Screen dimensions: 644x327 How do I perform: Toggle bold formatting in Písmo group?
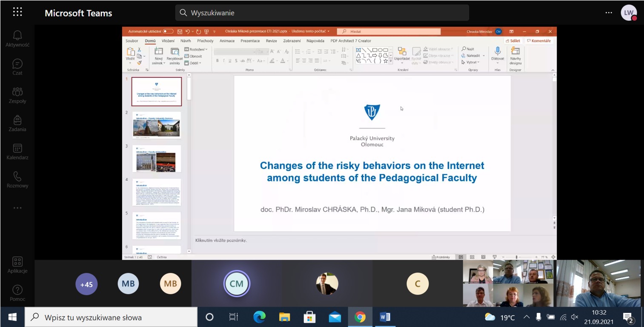coord(217,61)
